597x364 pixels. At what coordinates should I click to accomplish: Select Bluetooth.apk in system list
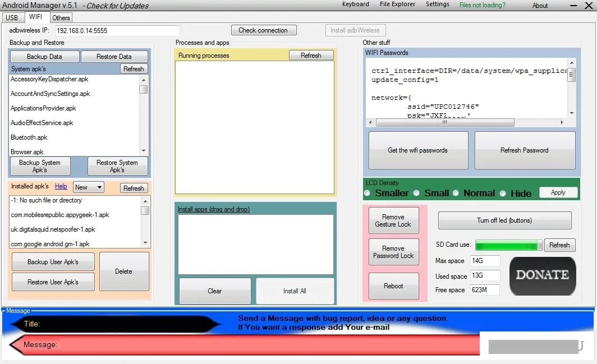29,137
